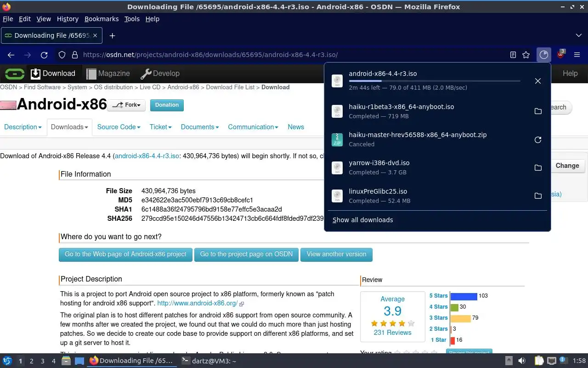
Task: Expand the Communication dropdown tab
Action: click(x=253, y=127)
